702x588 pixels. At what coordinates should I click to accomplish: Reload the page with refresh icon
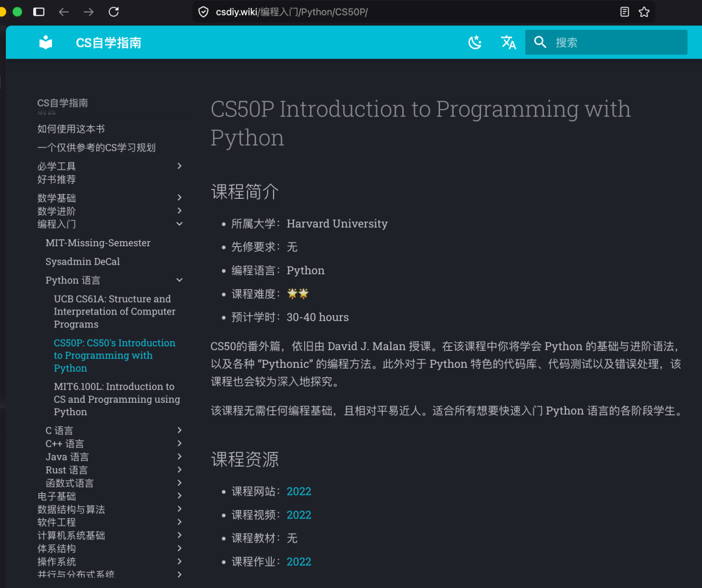click(114, 12)
